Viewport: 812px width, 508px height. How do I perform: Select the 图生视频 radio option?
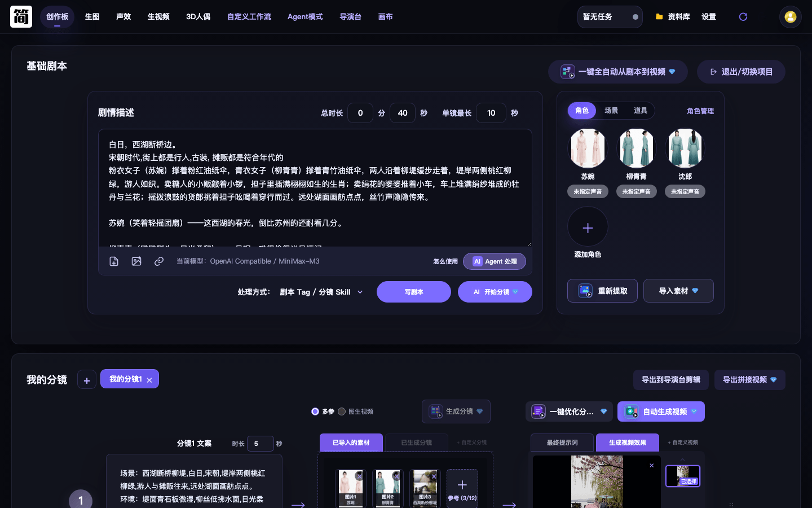pos(342,411)
